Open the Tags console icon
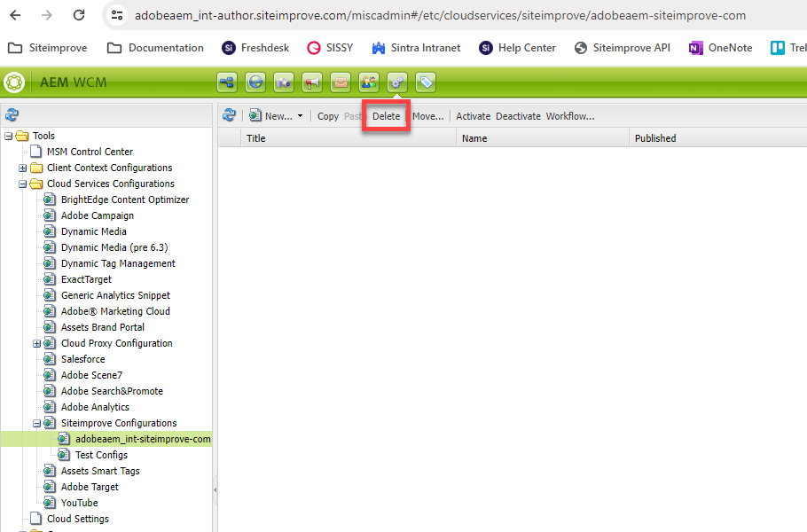This screenshot has height=532, width=807. [x=425, y=82]
